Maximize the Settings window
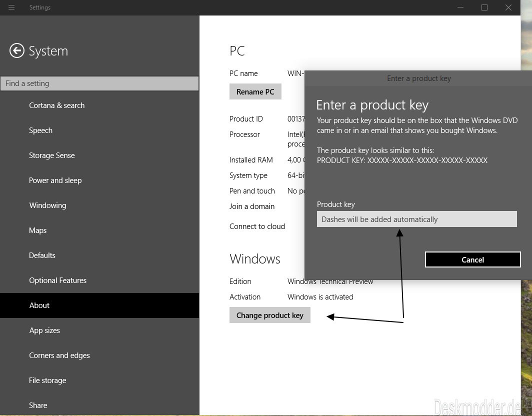Viewport: 532px width, 416px height. (x=484, y=7)
